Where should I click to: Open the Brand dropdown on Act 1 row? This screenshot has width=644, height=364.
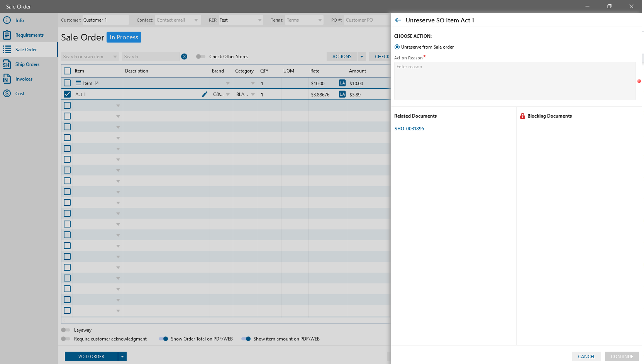pyautogui.click(x=228, y=94)
